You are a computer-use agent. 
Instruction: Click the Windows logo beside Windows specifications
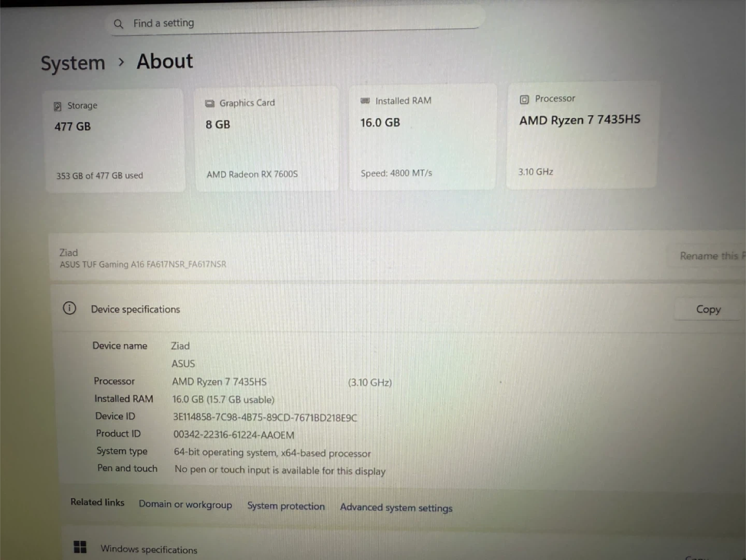point(80,547)
